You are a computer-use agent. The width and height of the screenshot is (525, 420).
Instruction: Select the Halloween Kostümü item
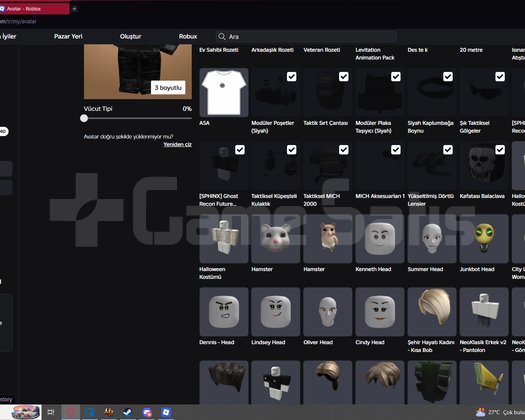click(x=224, y=238)
